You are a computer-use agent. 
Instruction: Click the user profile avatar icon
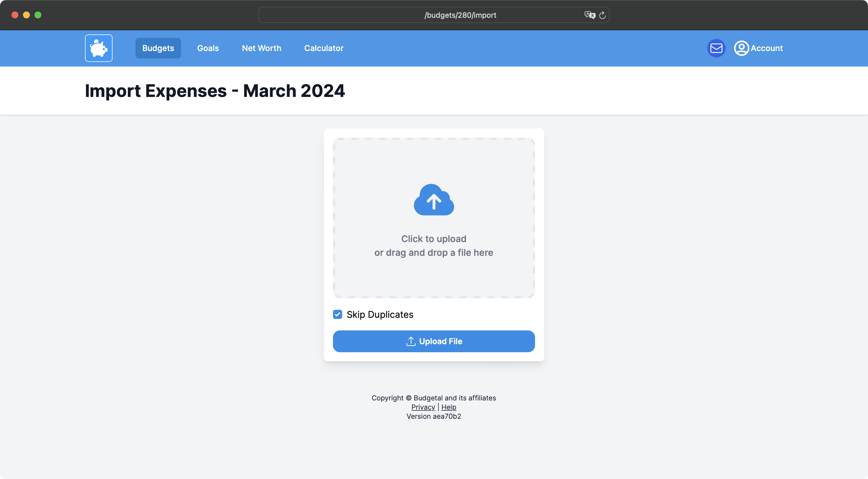pyautogui.click(x=741, y=48)
